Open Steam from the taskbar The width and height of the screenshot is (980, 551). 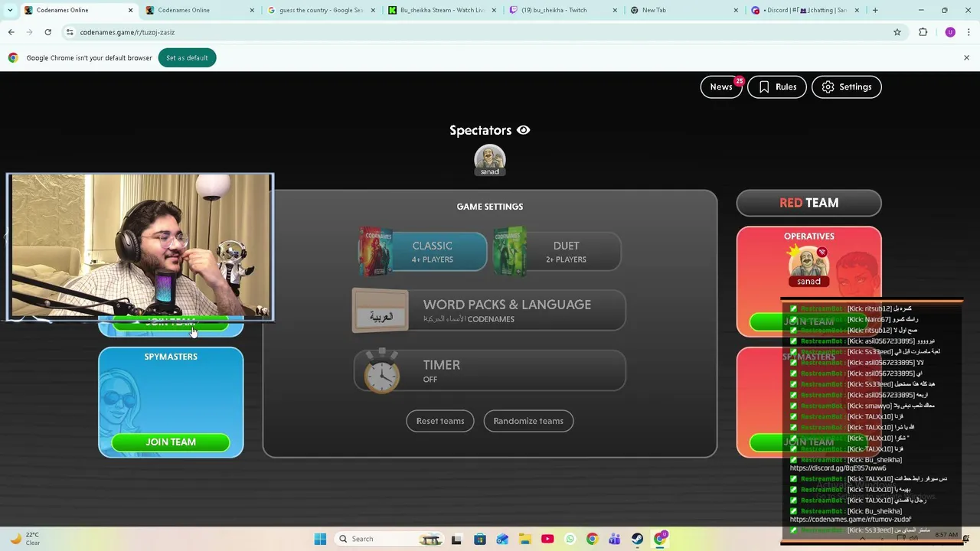point(637,539)
